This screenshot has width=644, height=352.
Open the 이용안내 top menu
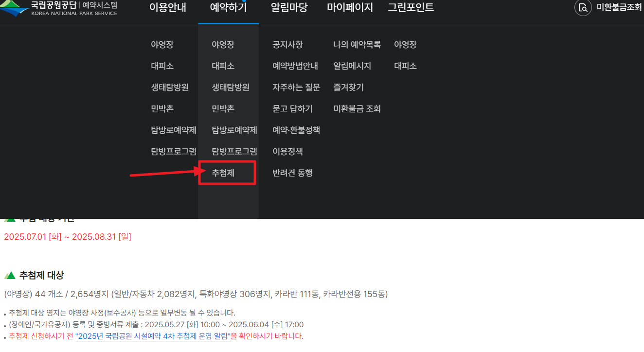coord(168,8)
